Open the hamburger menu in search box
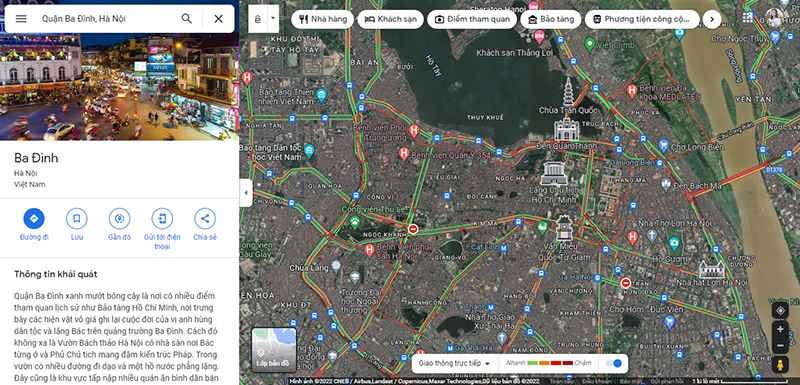The height and width of the screenshot is (385, 800). point(21,19)
